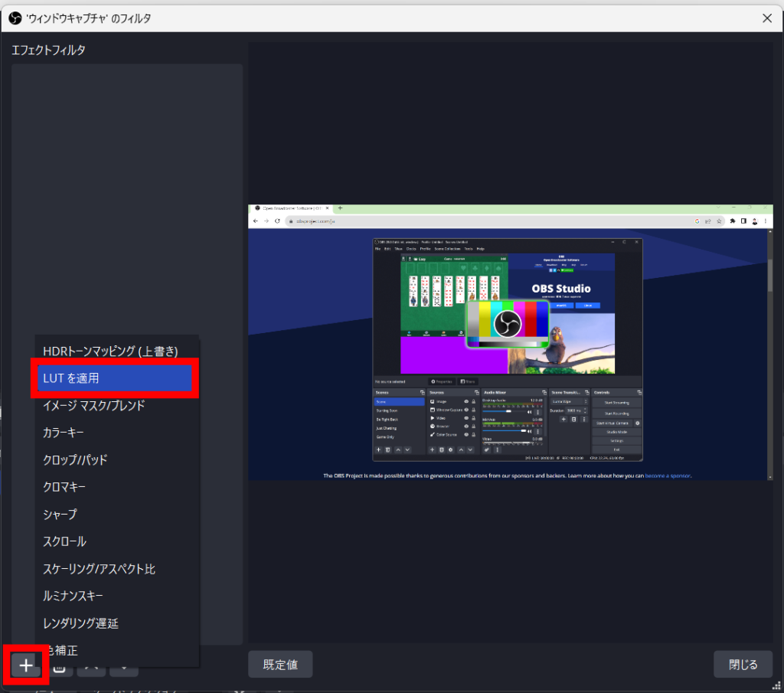Click the plus icon to add a filter

pyautogui.click(x=27, y=665)
